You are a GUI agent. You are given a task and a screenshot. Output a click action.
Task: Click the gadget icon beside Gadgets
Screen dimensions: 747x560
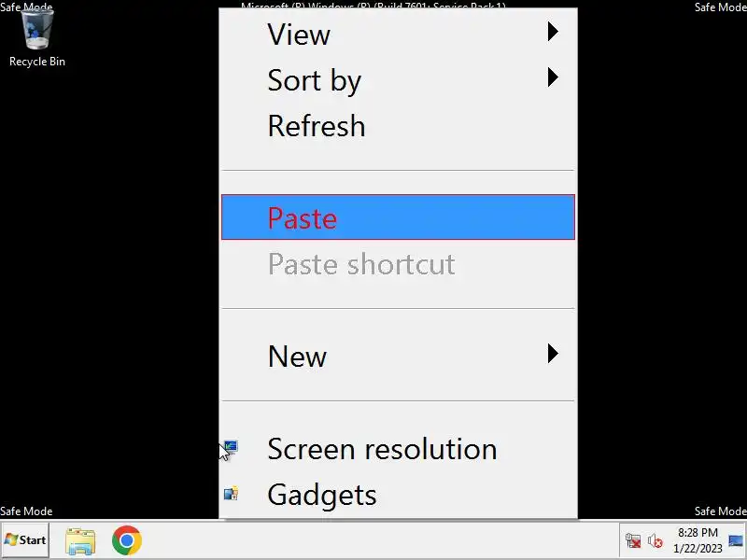pyautogui.click(x=231, y=494)
